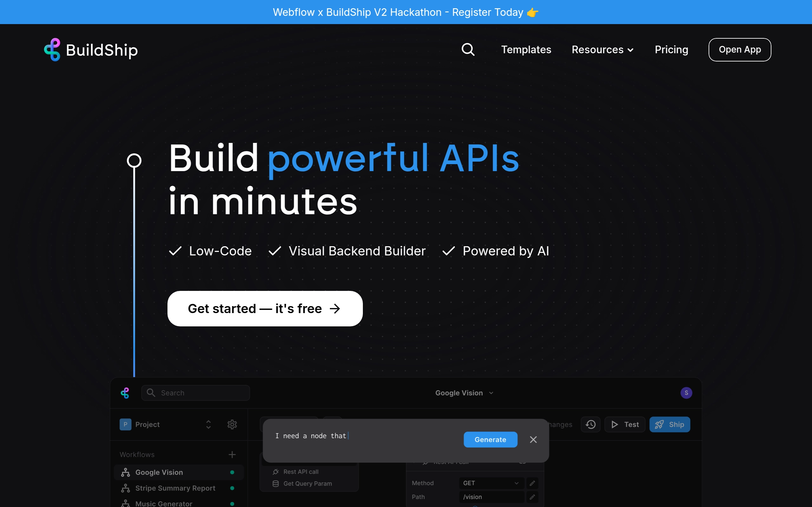Open the Templates nav link
This screenshot has height=507, width=812.
pyautogui.click(x=526, y=50)
